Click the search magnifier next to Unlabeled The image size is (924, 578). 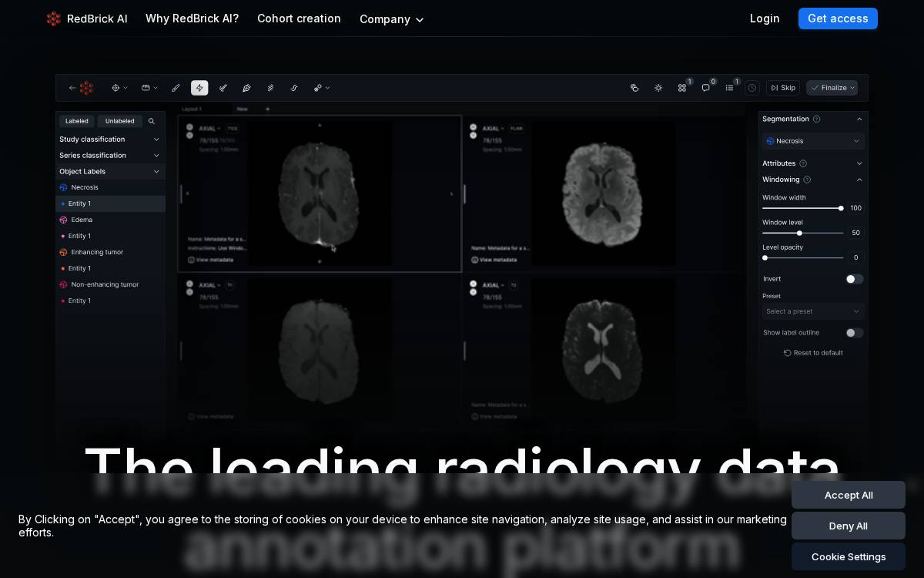tap(152, 121)
